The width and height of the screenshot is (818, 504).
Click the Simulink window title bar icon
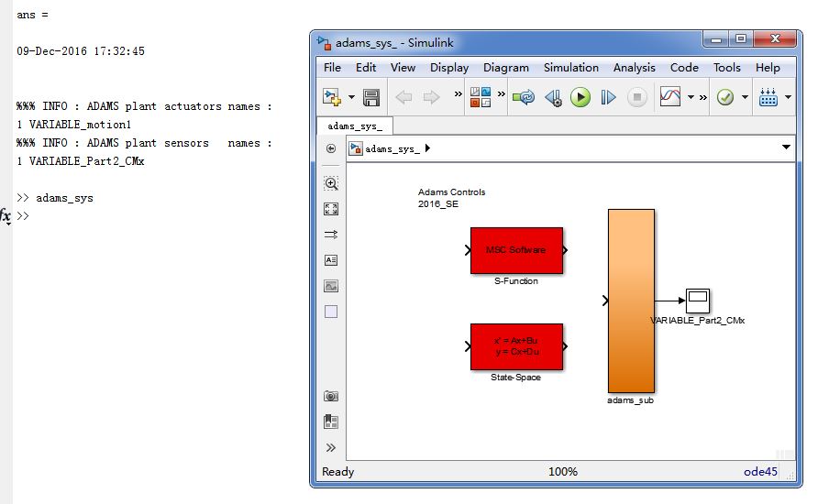324,43
